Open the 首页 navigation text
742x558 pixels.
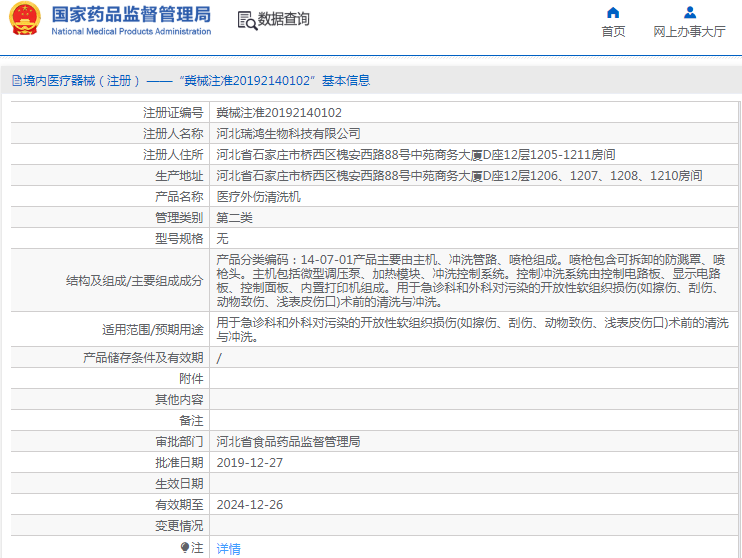coord(613,32)
